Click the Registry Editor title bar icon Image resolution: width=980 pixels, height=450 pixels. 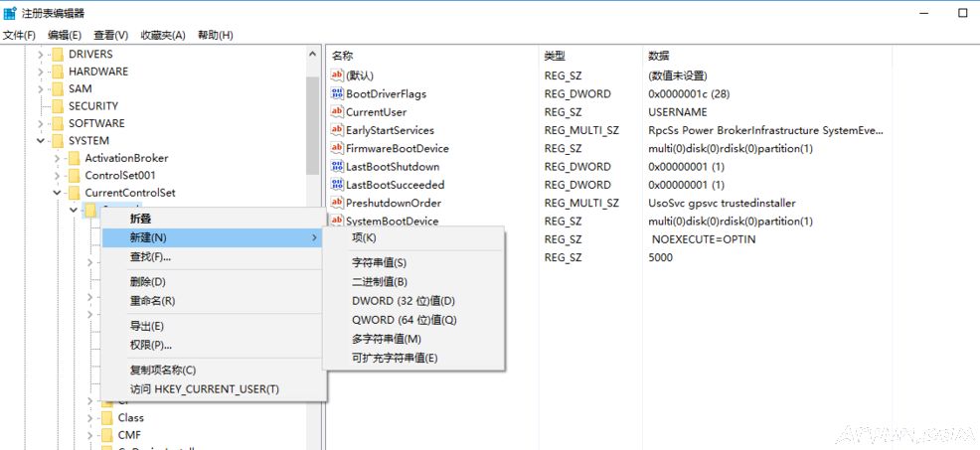click(x=11, y=13)
